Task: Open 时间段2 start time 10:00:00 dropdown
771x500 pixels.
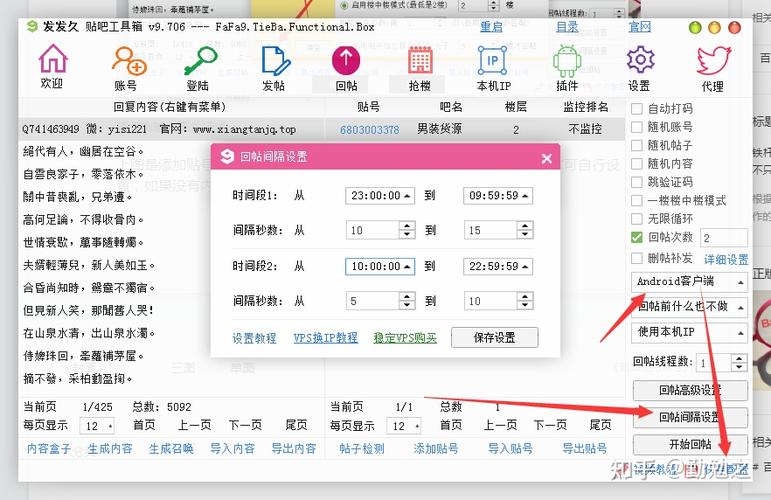Action: [x=380, y=266]
